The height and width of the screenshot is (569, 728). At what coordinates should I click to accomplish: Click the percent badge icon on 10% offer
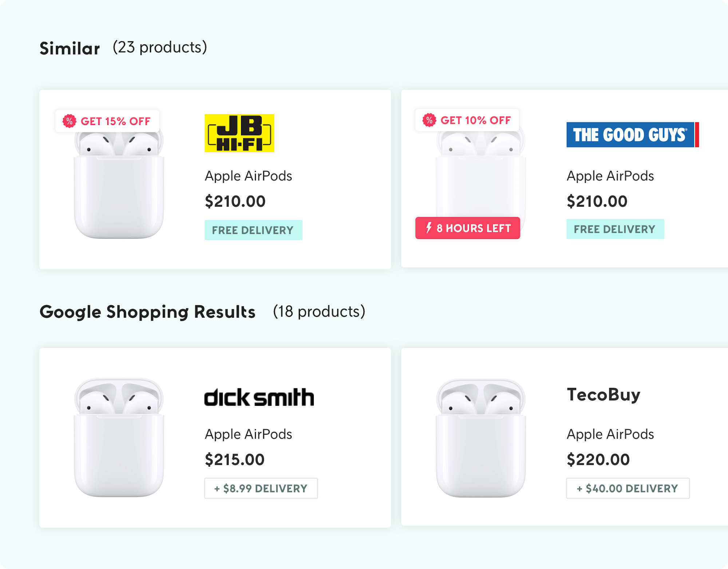coord(429,120)
